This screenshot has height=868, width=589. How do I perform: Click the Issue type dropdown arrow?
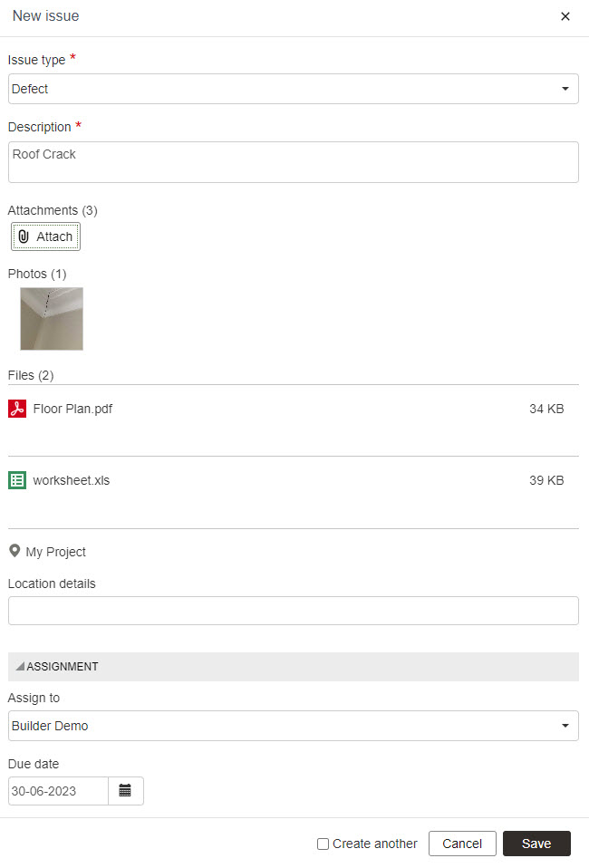(565, 89)
